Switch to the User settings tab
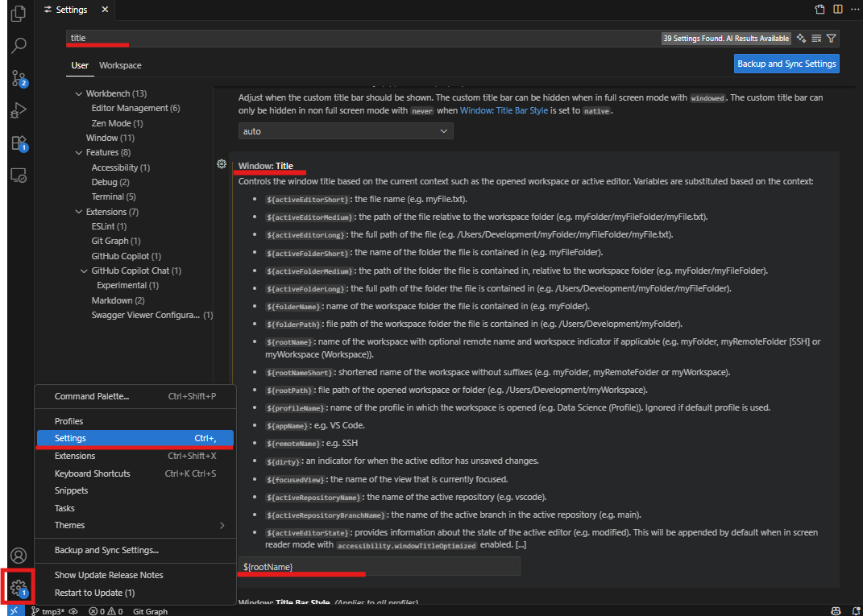Screen dimensions: 863x616 tap(80, 65)
